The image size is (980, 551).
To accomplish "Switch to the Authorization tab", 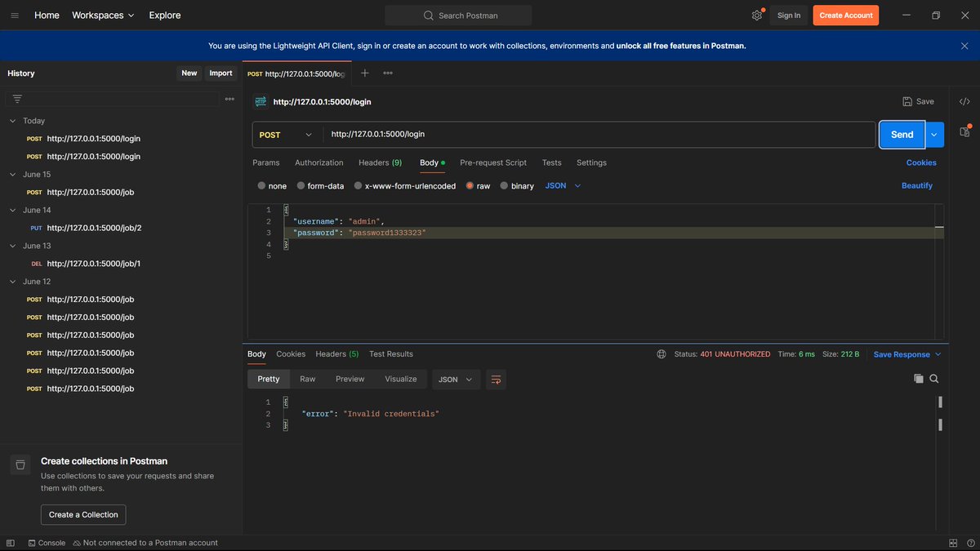I will (319, 162).
